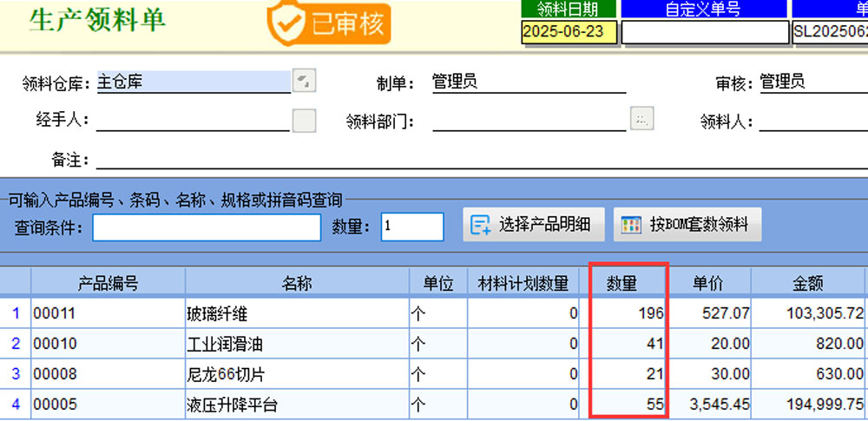The height and width of the screenshot is (421, 868).
Task: Click quantity cell 41 for 工业润滑油
Action: (628, 344)
